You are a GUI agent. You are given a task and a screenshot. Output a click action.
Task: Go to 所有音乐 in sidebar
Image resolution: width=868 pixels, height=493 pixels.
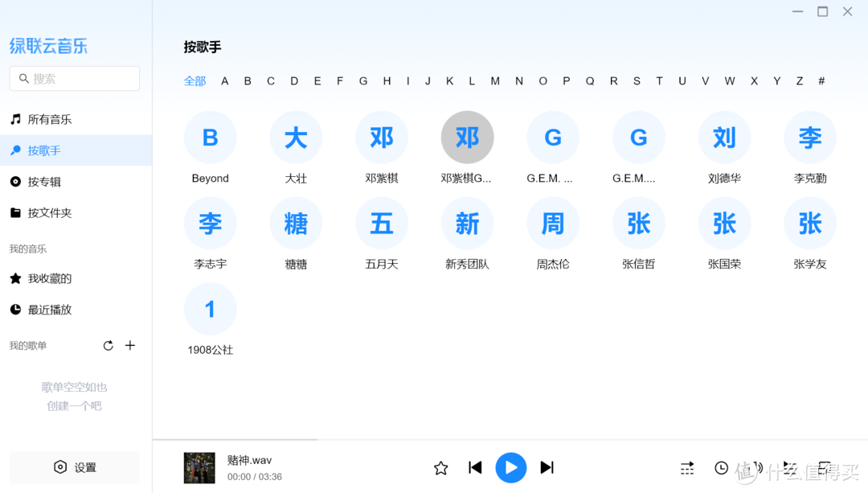click(x=76, y=119)
